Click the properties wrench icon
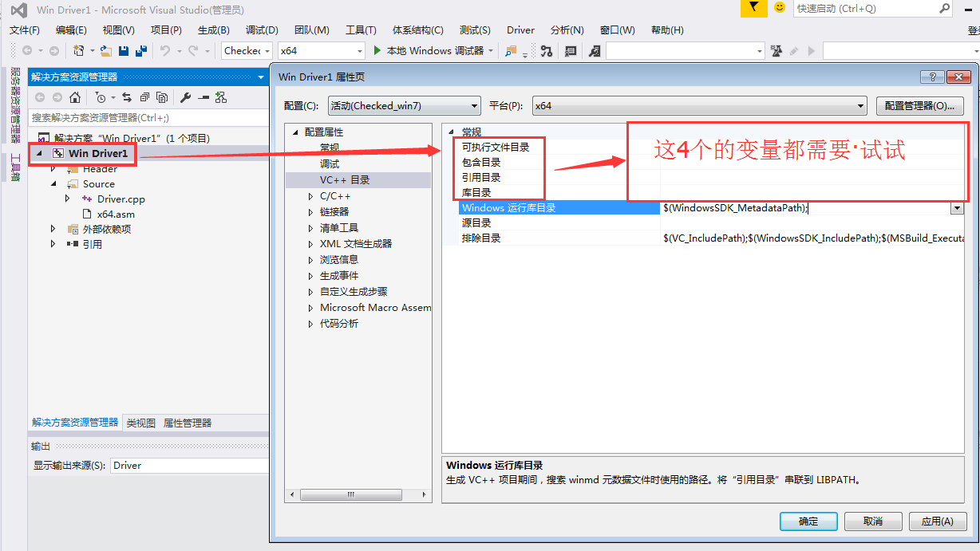The height and width of the screenshot is (551, 980). [186, 97]
